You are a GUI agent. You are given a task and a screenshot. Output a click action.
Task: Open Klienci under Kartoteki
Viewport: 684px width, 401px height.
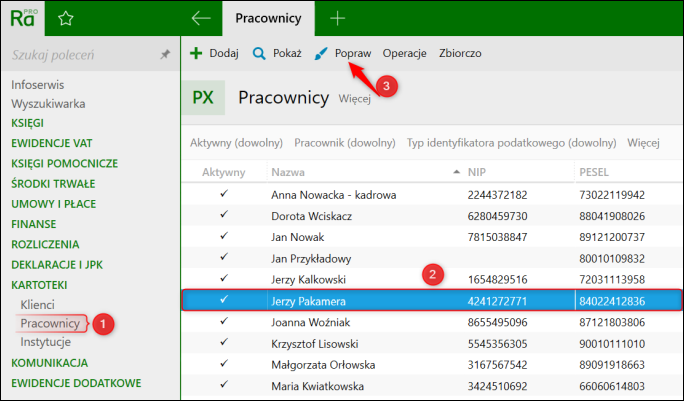point(38,304)
